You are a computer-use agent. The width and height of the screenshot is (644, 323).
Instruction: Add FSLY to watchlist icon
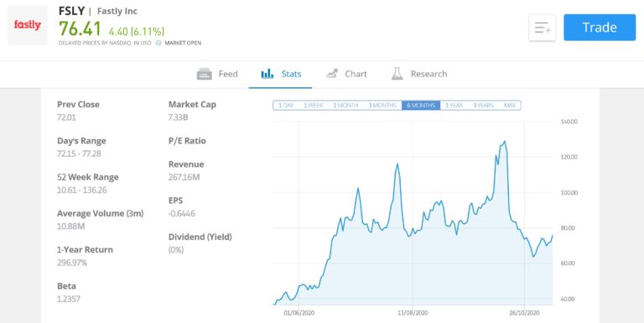[x=543, y=28]
